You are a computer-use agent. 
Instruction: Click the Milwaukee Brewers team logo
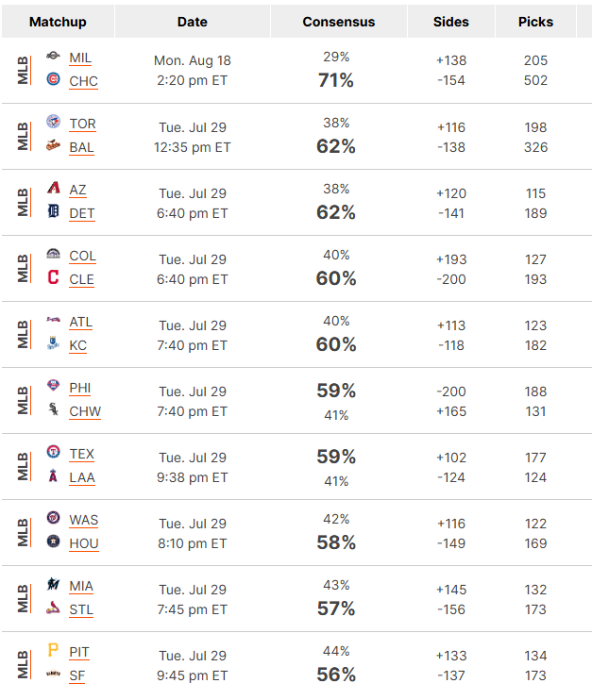53,56
